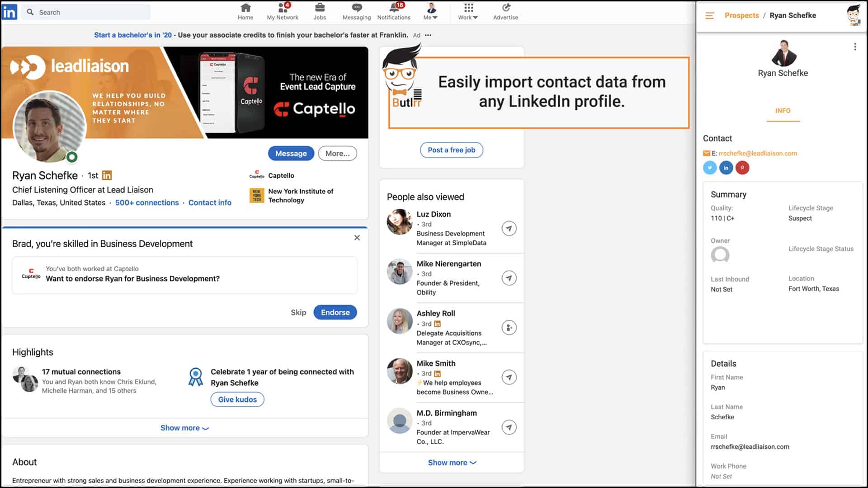The height and width of the screenshot is (488, 868).
Task: Open three-dot menu in prospect panel
Action: point(855,47)
